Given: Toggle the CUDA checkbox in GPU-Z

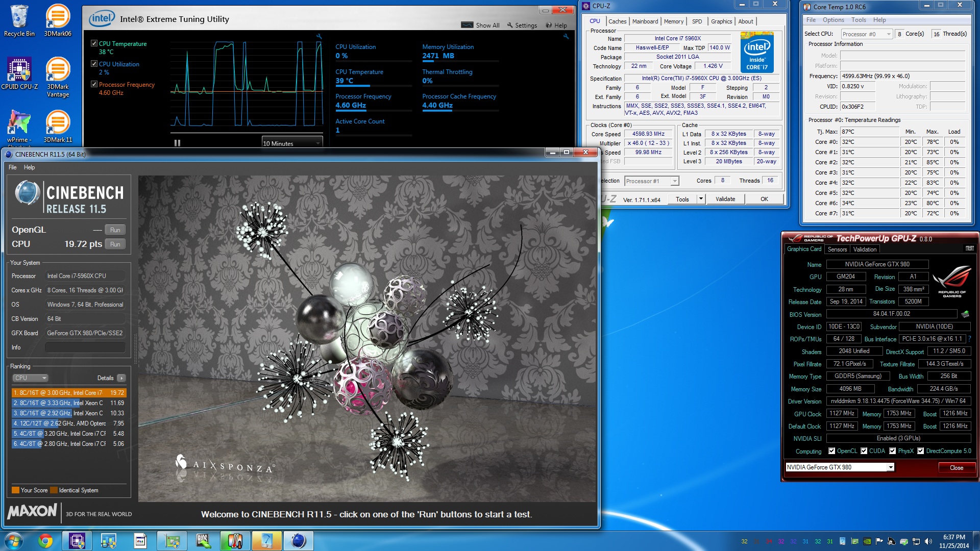Looking at the screenshot, I should click(864, 451).
